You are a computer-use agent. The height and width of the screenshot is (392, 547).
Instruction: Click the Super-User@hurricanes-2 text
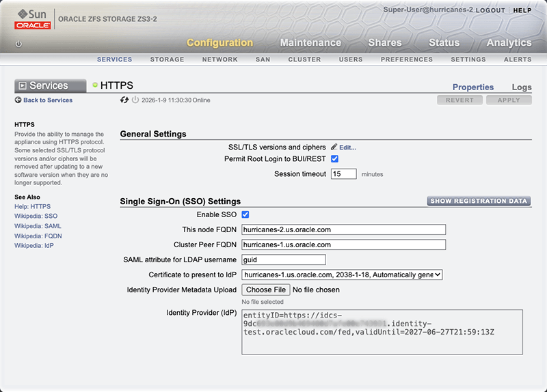click(428, 10)
